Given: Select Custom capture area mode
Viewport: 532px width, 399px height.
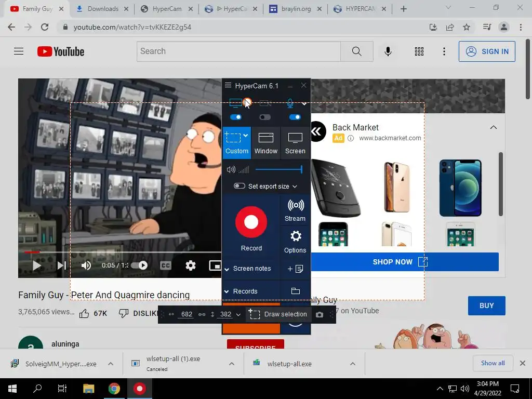Looking at the screenshot, I should (237, 143).
